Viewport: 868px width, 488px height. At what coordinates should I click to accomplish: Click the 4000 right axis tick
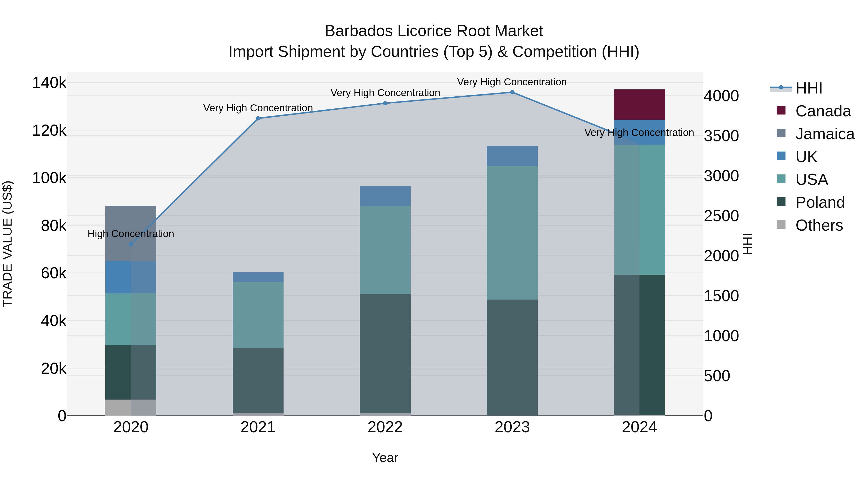click(721, 96)
